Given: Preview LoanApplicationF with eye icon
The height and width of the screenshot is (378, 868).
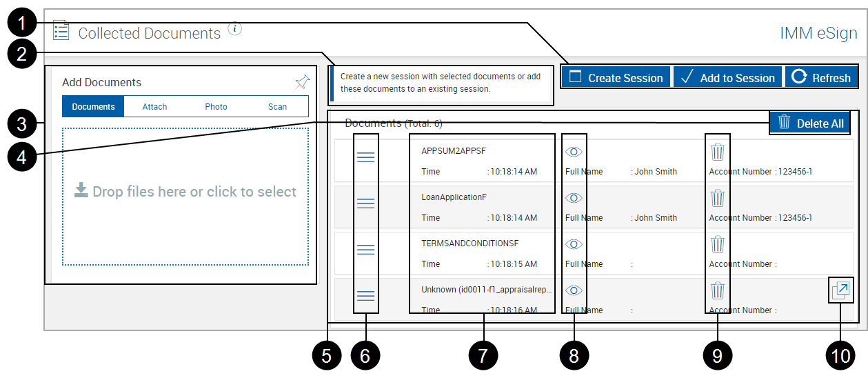Looking at the screenshot, I should pos(574,198).
